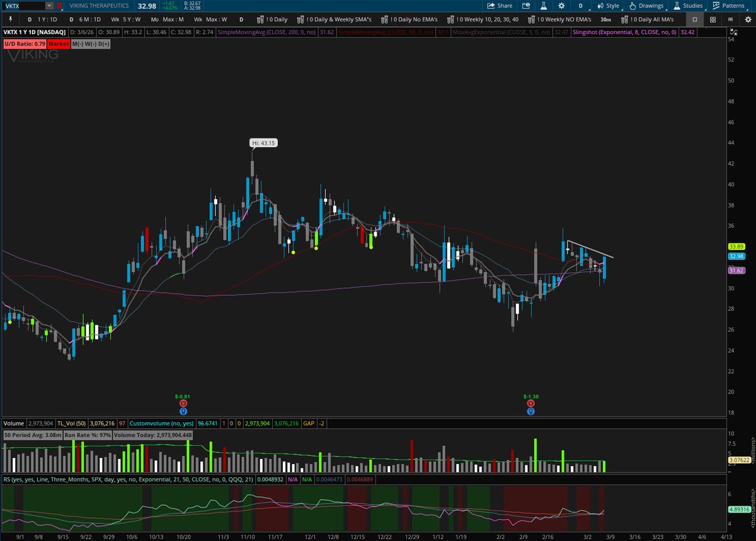The image size is (756, 541).
Task: Load '! 0 Weekly NO EMA's' study set
Action: coord(560,20)
